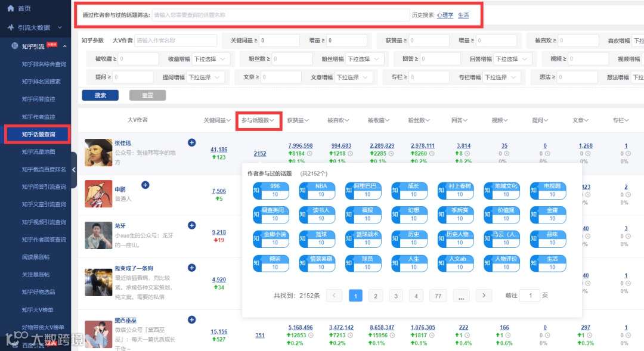The width and height of the screenshot is (644, 351).
Task: Add author 我变成了一条狗 with the plus icon
Action: (x=192, y=268)
